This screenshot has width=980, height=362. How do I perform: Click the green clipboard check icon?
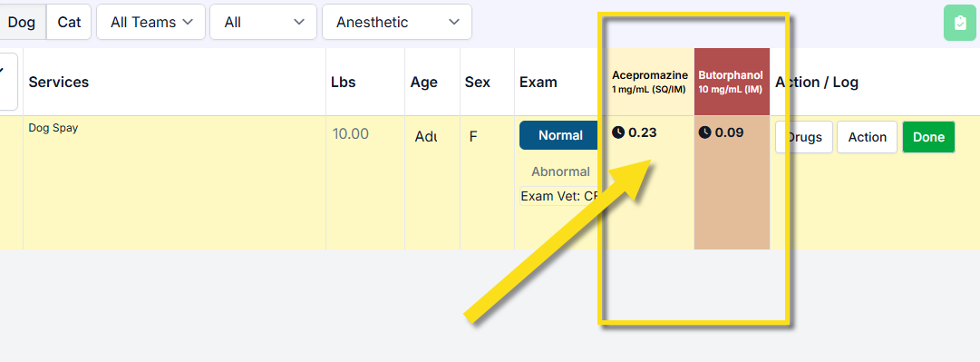click(961, 23)
